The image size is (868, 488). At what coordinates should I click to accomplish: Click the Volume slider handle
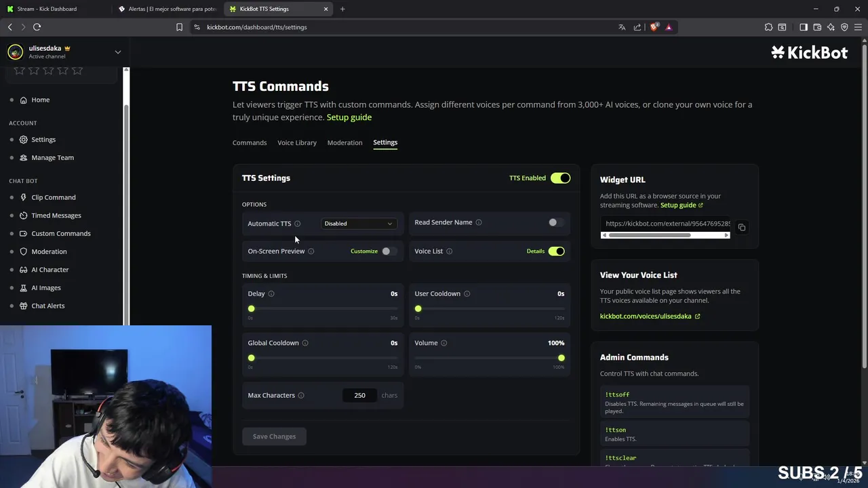pos(561,358)
